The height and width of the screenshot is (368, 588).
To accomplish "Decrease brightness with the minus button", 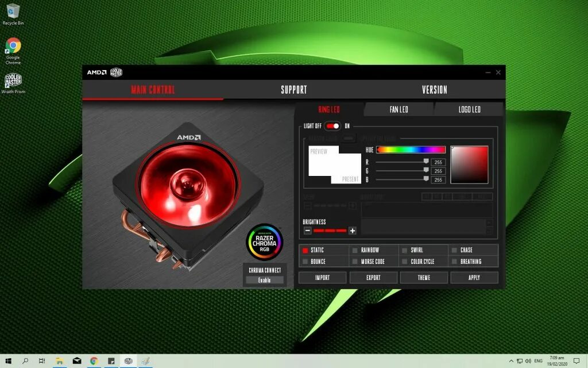I will [x=308, y=231].
